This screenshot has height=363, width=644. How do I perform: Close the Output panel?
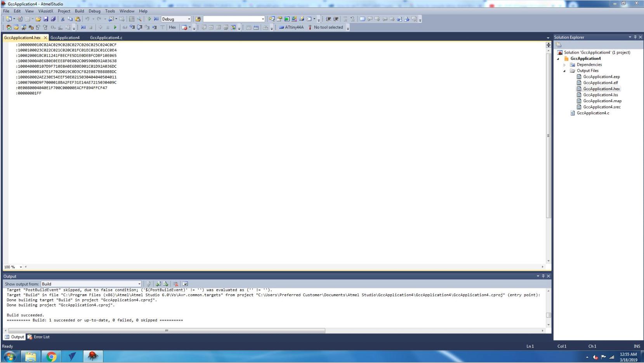coord(549,276)
